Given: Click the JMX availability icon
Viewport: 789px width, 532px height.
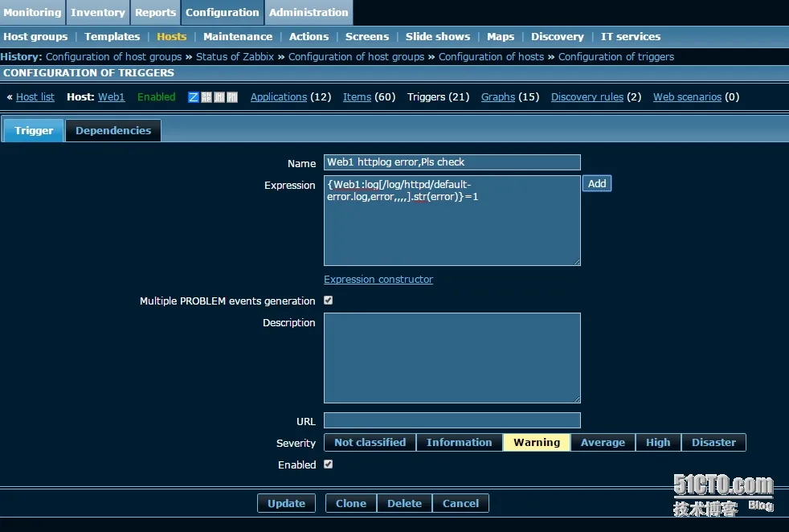Looking at the screenshot, I should tap(219, 97).
